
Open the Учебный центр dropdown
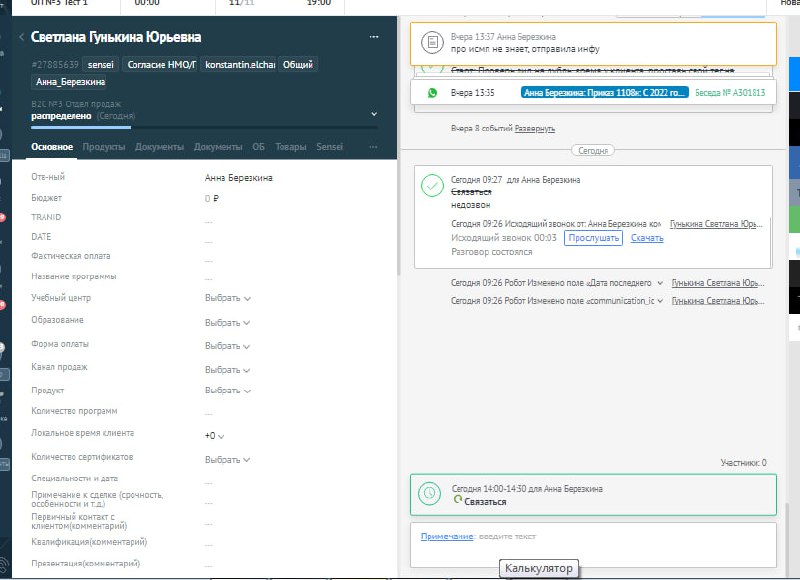[227, 298]
